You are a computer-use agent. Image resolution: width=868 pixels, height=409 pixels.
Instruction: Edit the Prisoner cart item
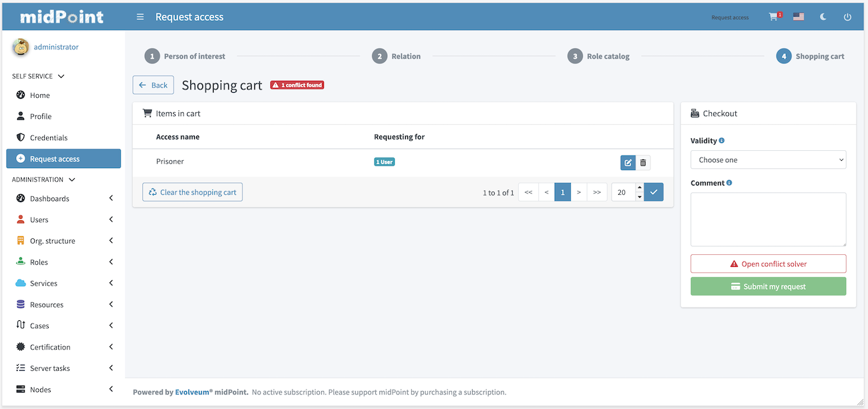[628, 162]
